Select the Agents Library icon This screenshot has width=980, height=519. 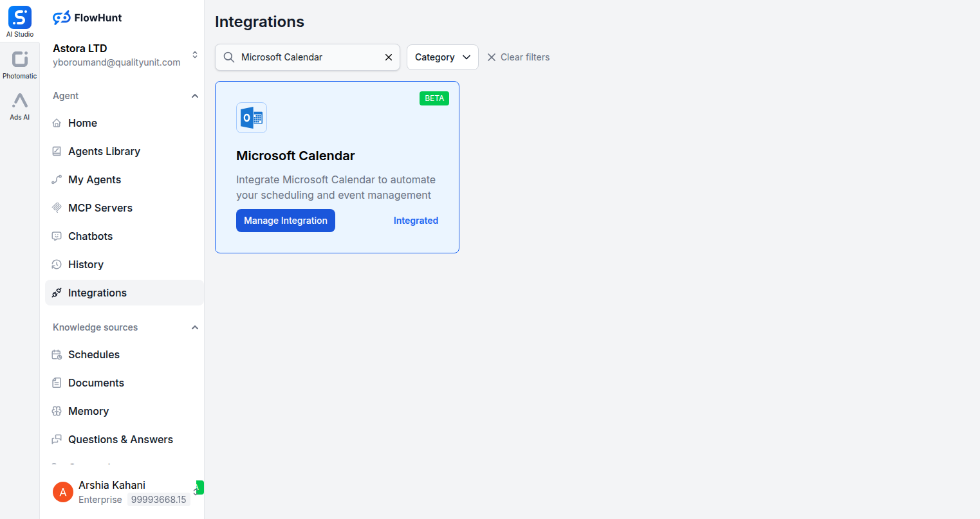(57, 151)
